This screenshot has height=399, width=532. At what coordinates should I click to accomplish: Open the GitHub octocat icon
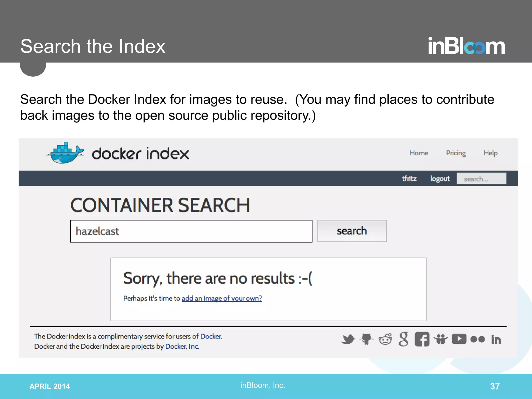pos(367,339)
